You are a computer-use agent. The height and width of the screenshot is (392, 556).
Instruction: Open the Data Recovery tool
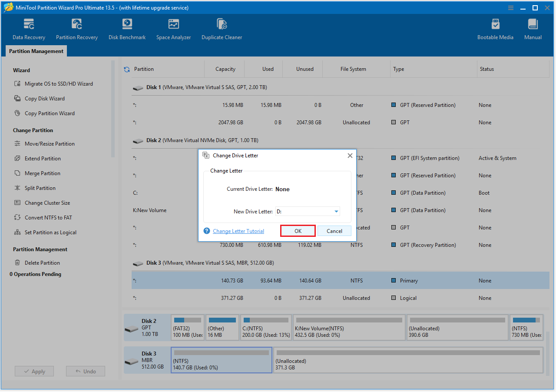pyautogui.click(x=28, y=28)
